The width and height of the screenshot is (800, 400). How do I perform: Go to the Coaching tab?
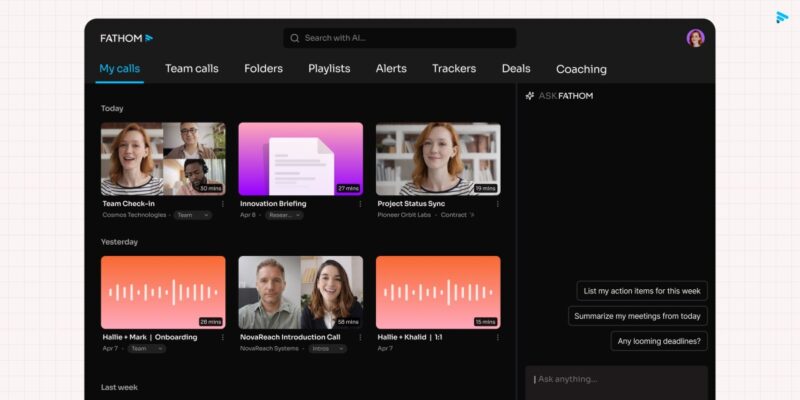point(581,69)
